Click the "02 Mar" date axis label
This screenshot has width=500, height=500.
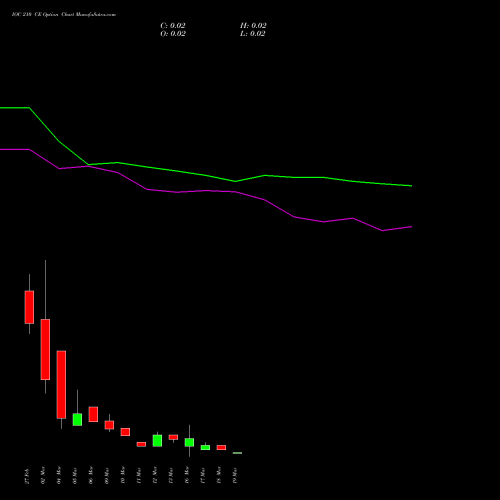coord(43,475)
